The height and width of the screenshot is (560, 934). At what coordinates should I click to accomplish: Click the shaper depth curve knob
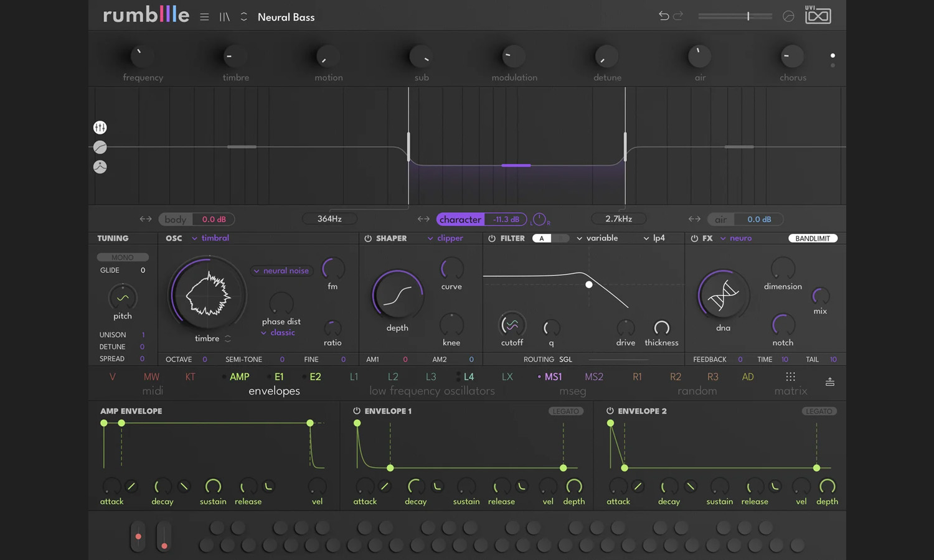(x=397, y=296)
